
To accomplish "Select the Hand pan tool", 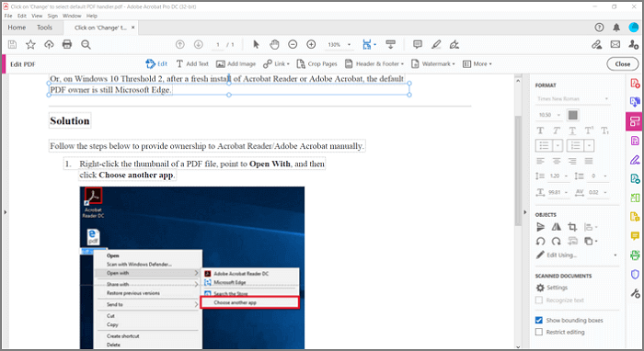I will pyautogui.click(x=274, y=44).
